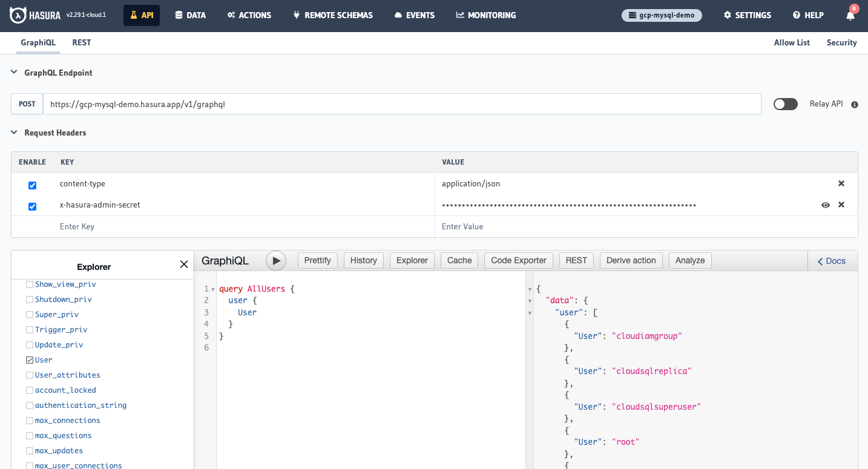This screenshot has height=469, width=868.
Task: Click the Prettify button
Action: tap(318, 260)
